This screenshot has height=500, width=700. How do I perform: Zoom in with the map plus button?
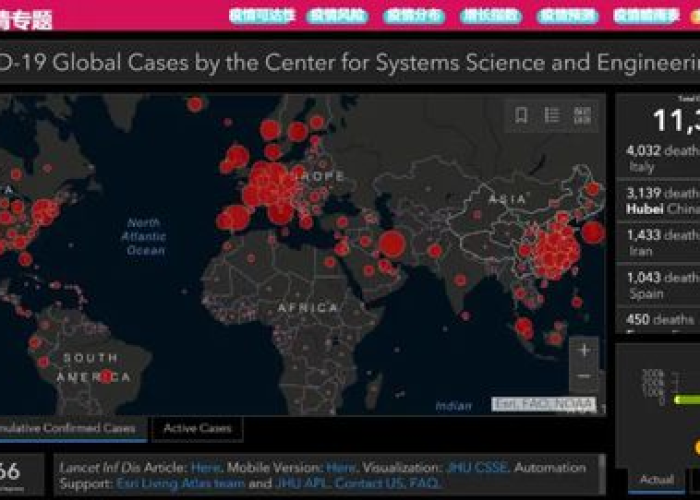pos(584,350)
